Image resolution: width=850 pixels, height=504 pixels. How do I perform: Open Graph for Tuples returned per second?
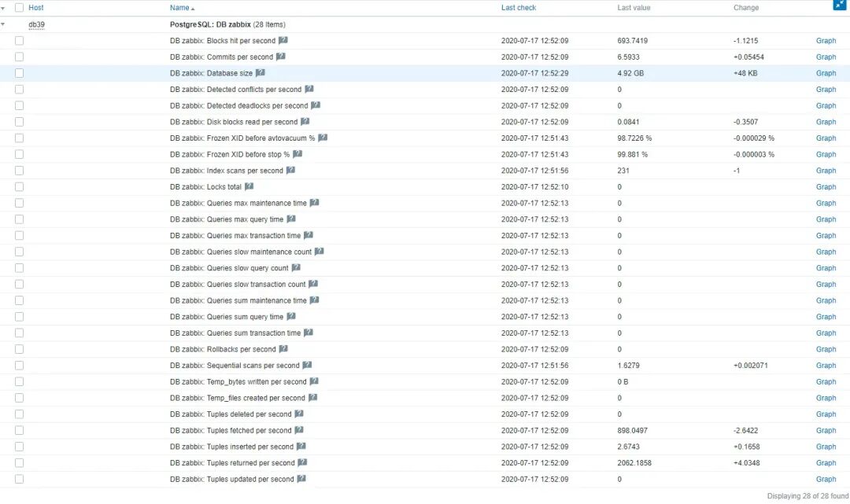[x=826, y=463]
